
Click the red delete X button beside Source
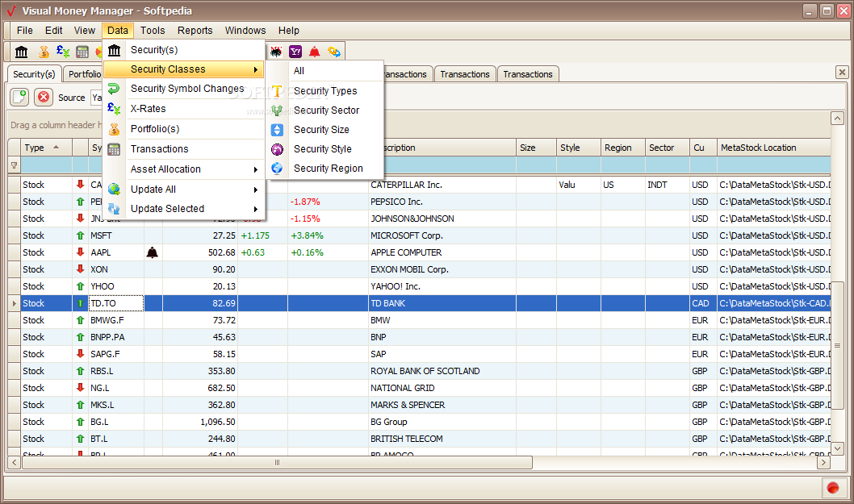[x=43, y=98]
